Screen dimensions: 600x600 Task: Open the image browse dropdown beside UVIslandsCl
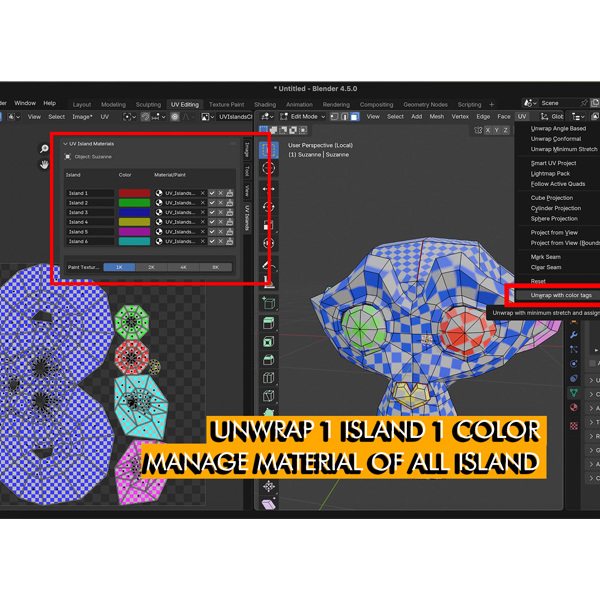click(207, 117)
